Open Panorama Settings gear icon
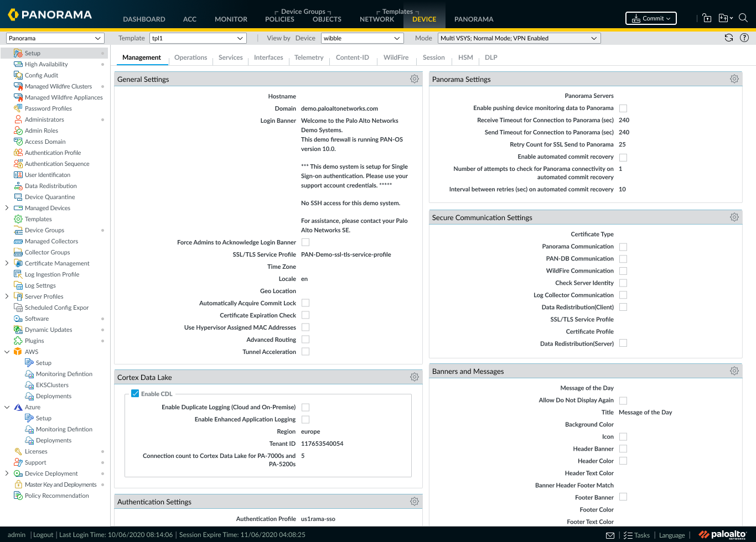This screenshot has height=542, width=756. (734, 79)
